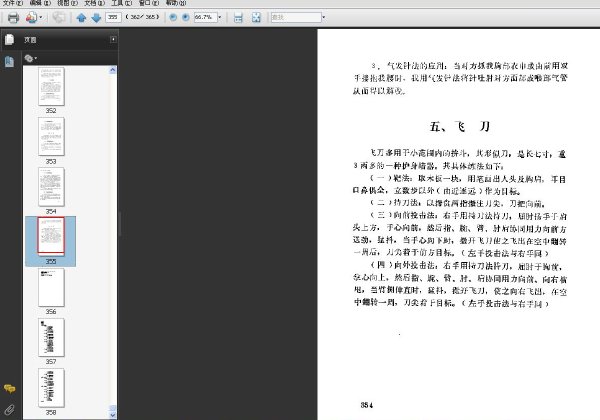Click the page number 354 at the bottom of the page
600x420 pixels.
[x=366, y=405]
